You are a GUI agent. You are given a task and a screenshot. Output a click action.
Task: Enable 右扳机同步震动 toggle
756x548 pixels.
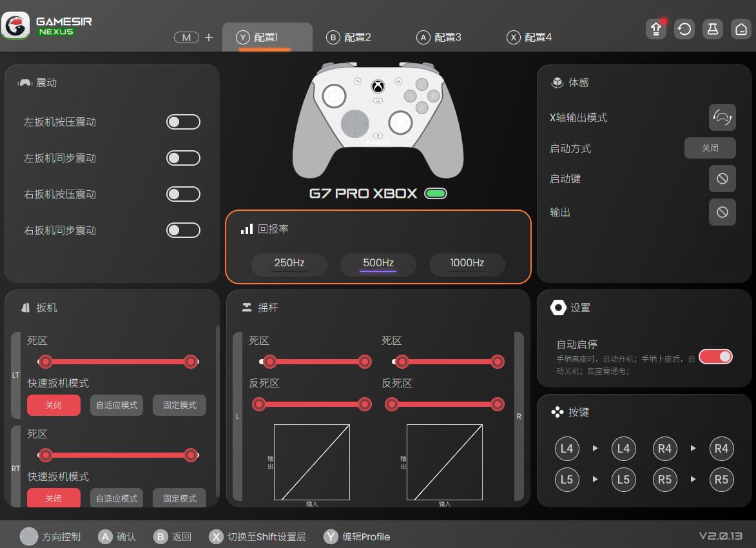coord(183,230)
